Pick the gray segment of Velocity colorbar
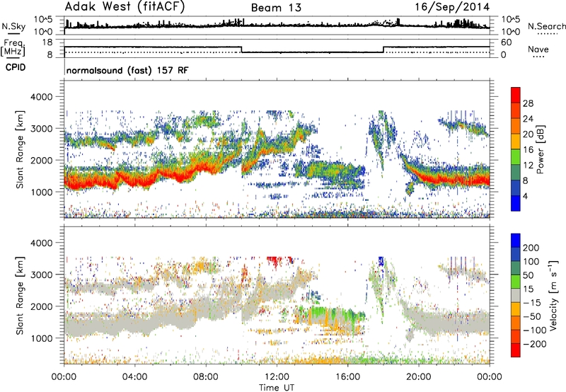The height and width of the screenshot is (392, 566). tap(516, 295)
